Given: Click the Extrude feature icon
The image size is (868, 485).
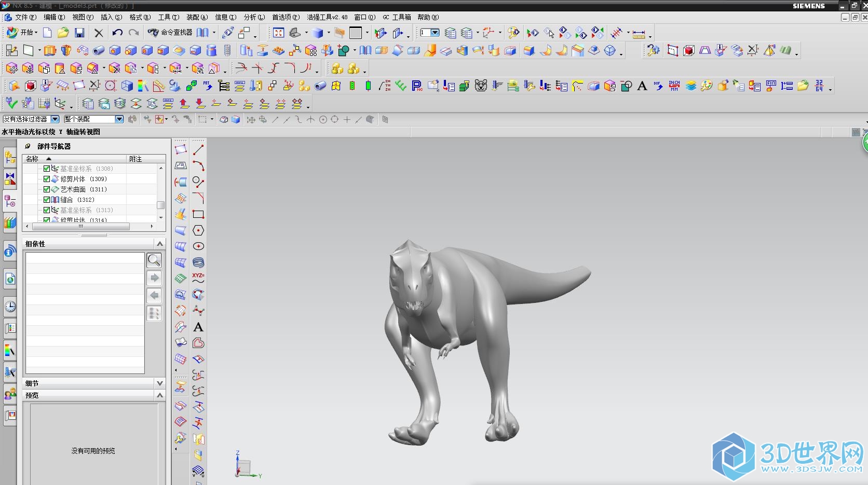Looking at the screenshot, I should [50, 50].
